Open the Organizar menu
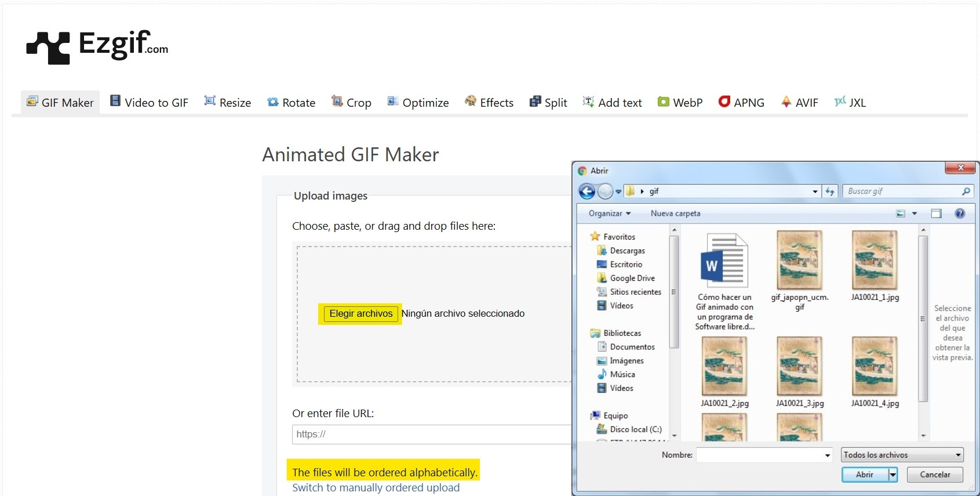This screenshot has height=496, width=980. click(610, 213)
